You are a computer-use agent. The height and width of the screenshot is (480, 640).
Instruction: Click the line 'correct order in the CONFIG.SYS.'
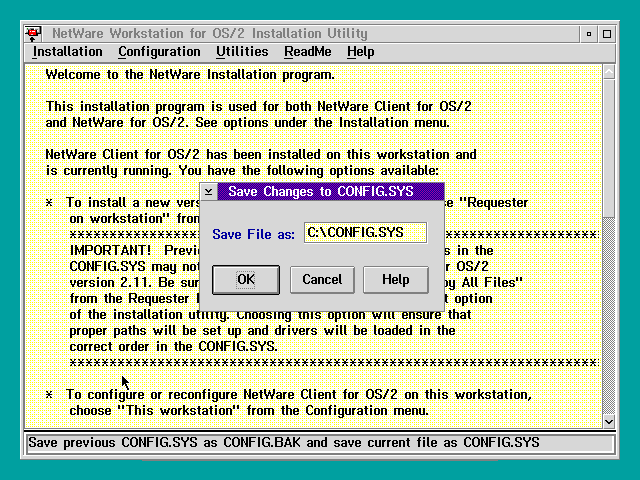point(173,347)
